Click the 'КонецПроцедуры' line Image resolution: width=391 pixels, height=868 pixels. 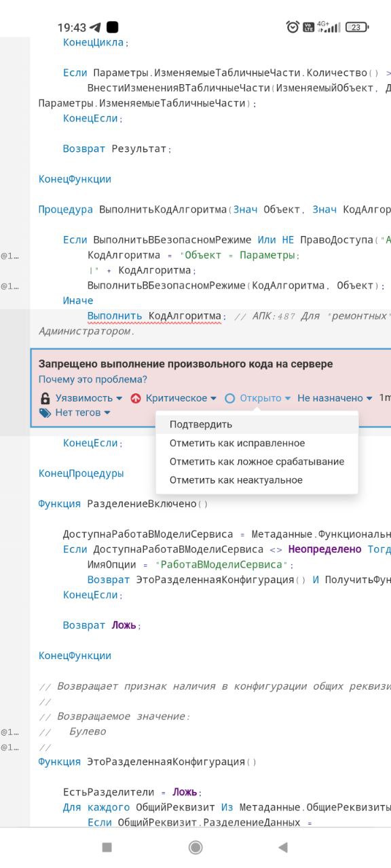pyautogui.click(x=81, y=473)
